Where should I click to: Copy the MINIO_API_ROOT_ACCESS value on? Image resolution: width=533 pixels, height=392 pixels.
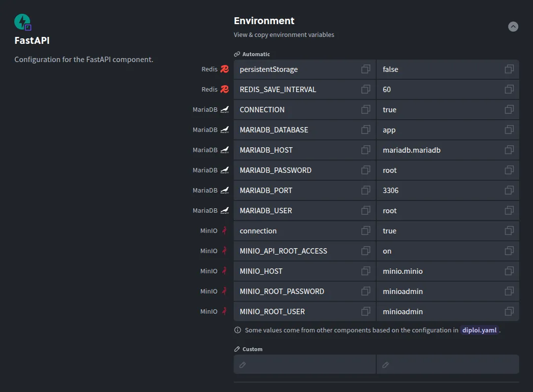509,251
